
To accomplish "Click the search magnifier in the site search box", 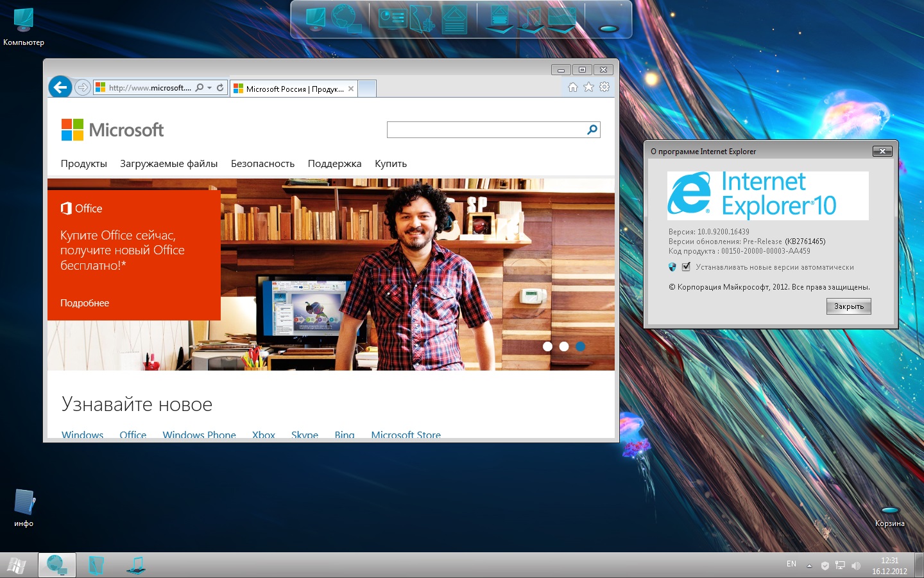I will [x=592, y=130].
